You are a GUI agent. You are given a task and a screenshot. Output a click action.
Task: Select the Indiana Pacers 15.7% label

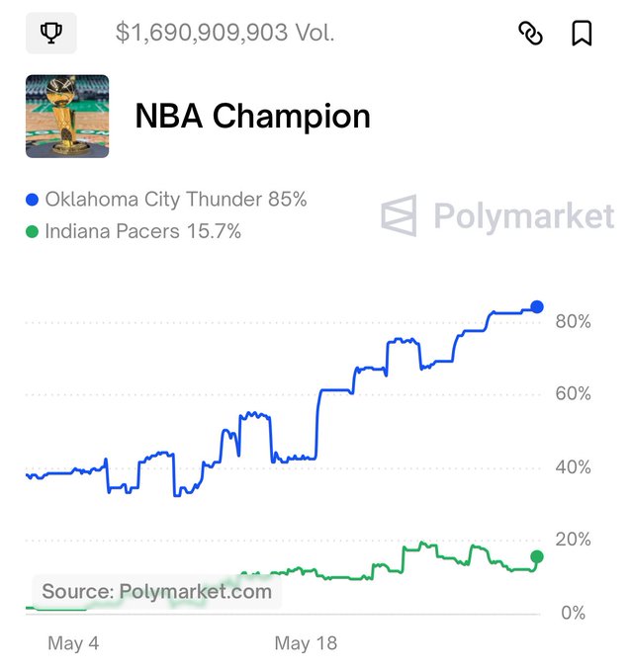click(143, 232)
